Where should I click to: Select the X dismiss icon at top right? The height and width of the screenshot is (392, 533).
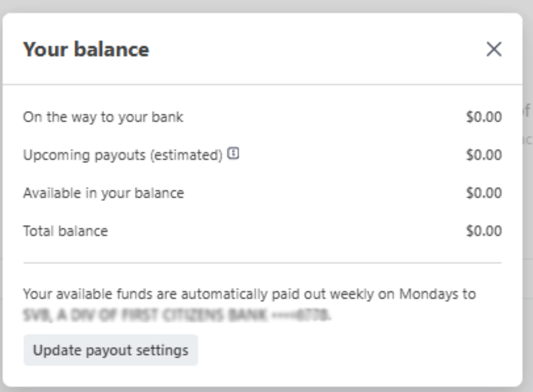[493, 50]
